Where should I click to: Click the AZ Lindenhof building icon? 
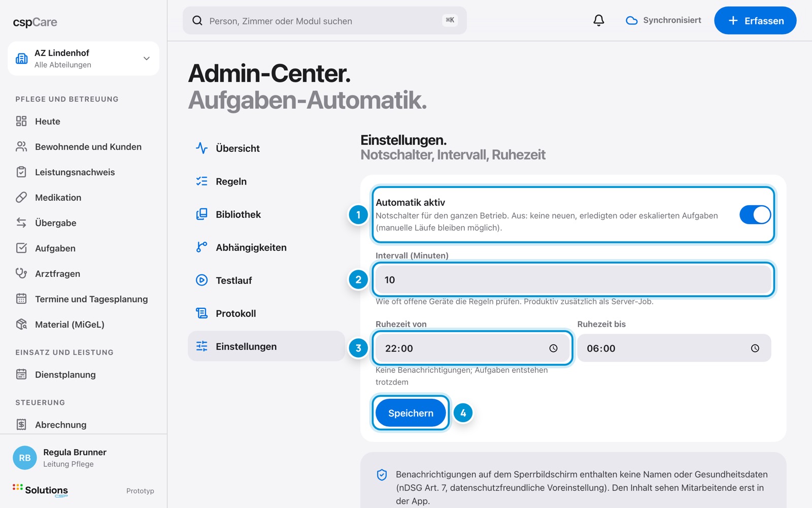22,58
